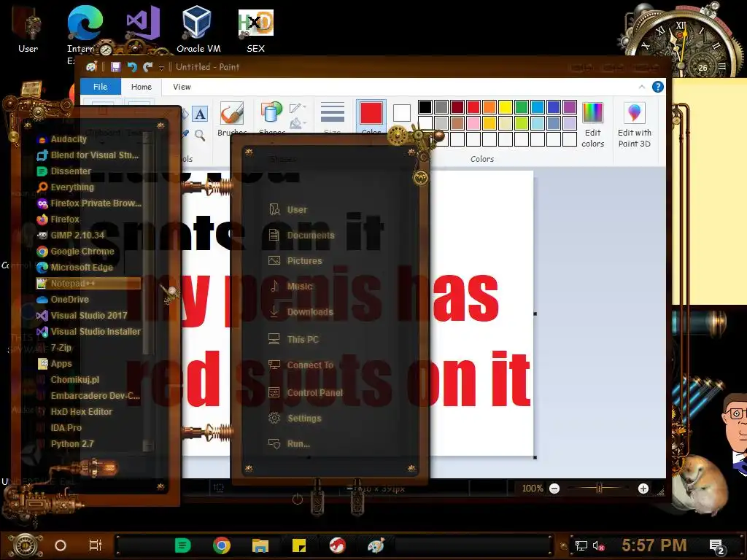
Task: Open the File menu in Paint
Action: tap(100, 87)
